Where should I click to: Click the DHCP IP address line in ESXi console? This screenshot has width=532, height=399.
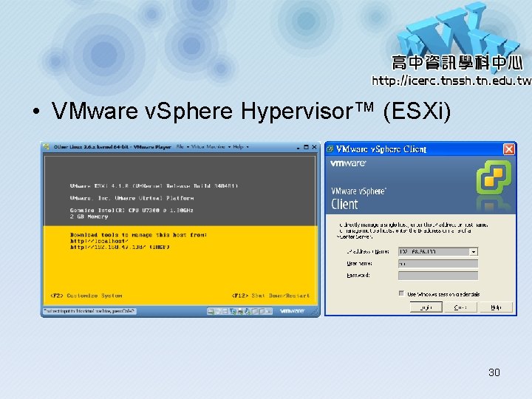coord(120,247)
